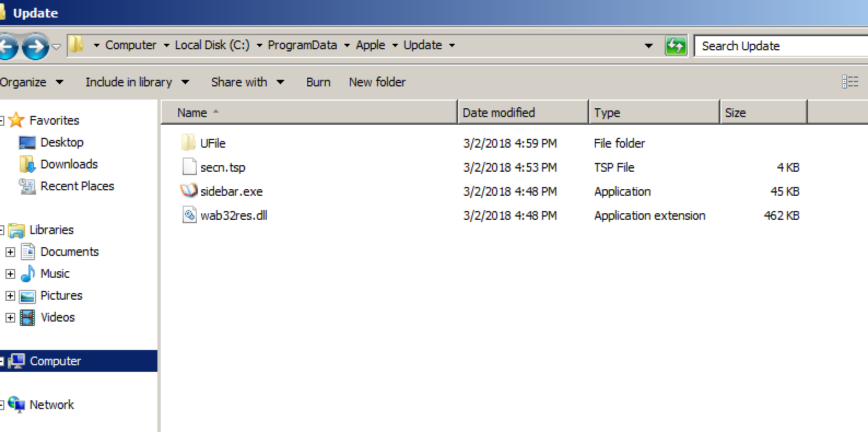Select the sidebar.exe application icon
The width and height of the screenshot is (868, 432).
click(x=189, y=191)
